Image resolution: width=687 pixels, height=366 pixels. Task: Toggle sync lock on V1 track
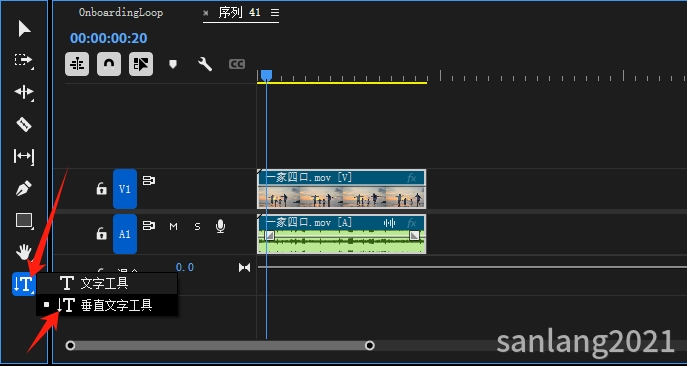[149, 180]
